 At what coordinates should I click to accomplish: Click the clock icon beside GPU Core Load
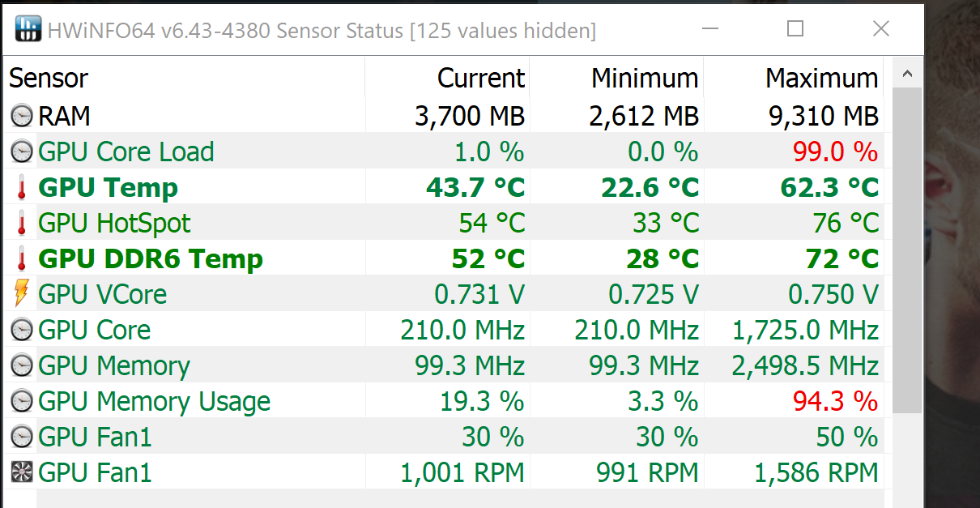(22, 152)
